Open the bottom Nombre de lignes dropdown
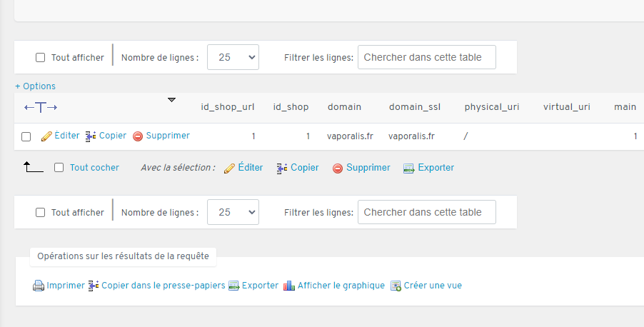The image size is (644, 327). (233, 212)
